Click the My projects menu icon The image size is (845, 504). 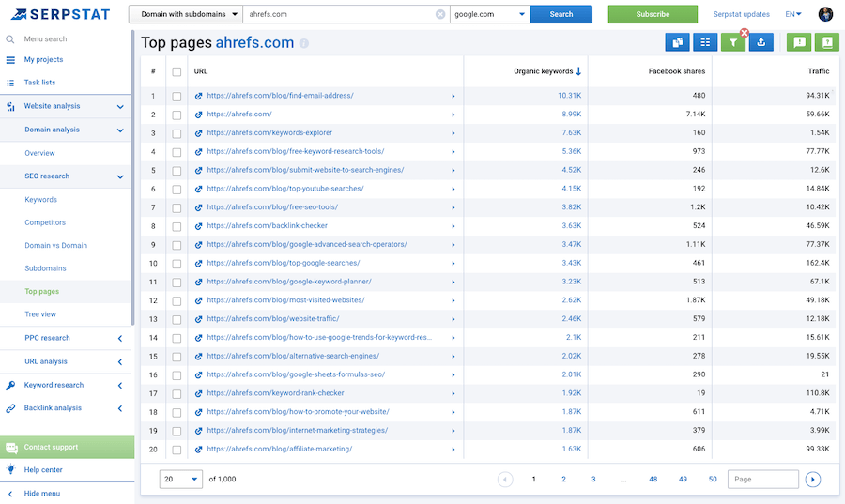[x=10, y=60]
